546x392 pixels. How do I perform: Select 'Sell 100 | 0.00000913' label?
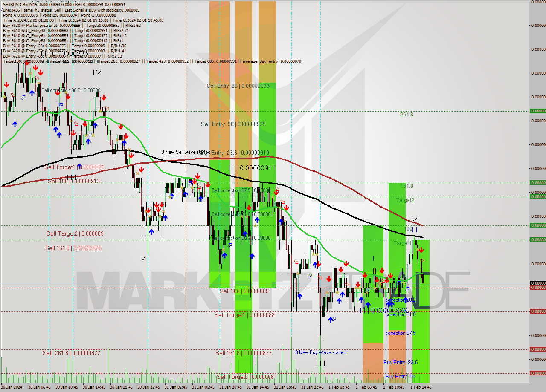(x=74, y=181)
